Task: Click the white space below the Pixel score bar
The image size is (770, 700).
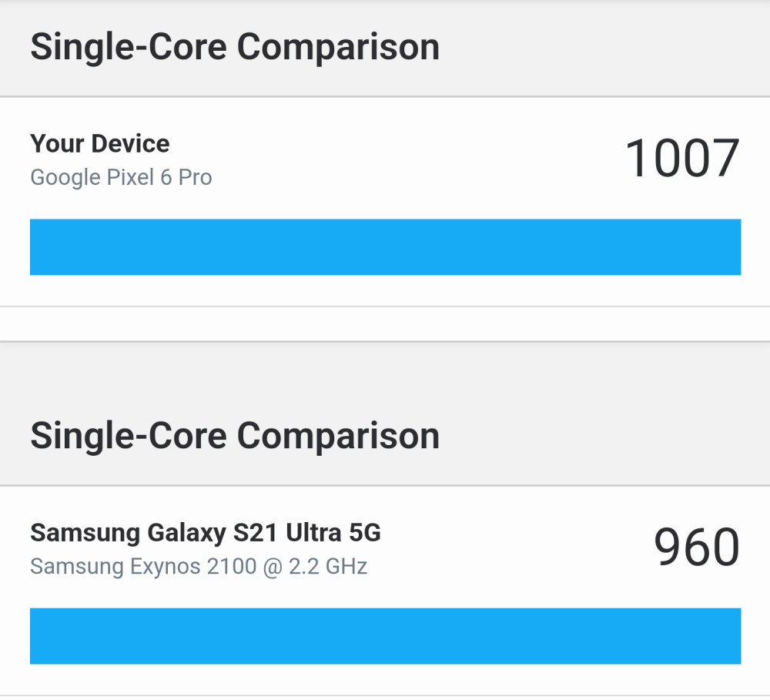Action: 385,291
